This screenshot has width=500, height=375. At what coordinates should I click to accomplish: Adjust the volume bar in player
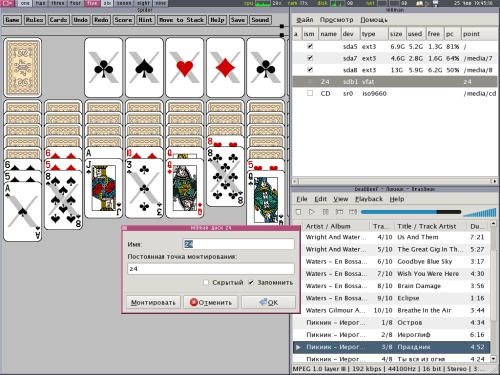click(x=480, y=212)
